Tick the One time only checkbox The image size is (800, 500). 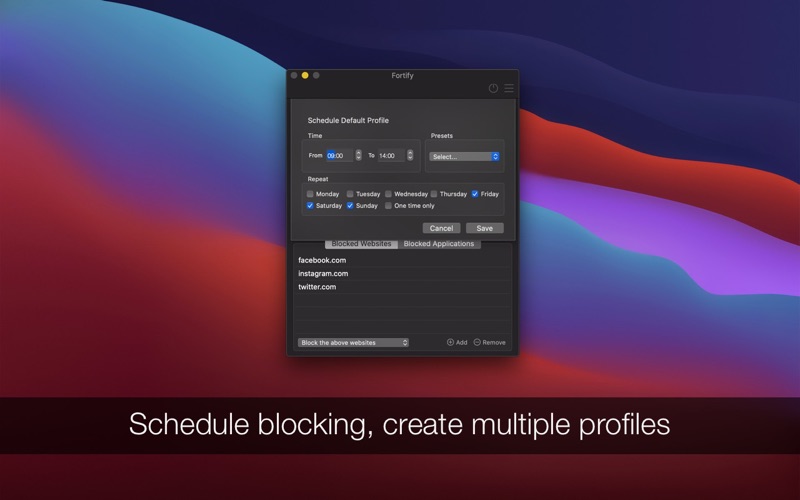click(388, 206)
